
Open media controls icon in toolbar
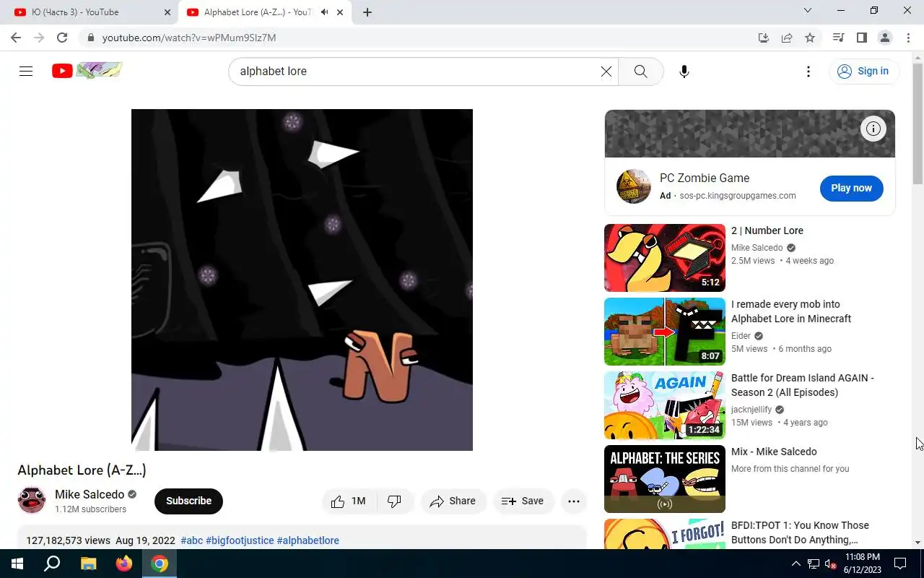838,38
